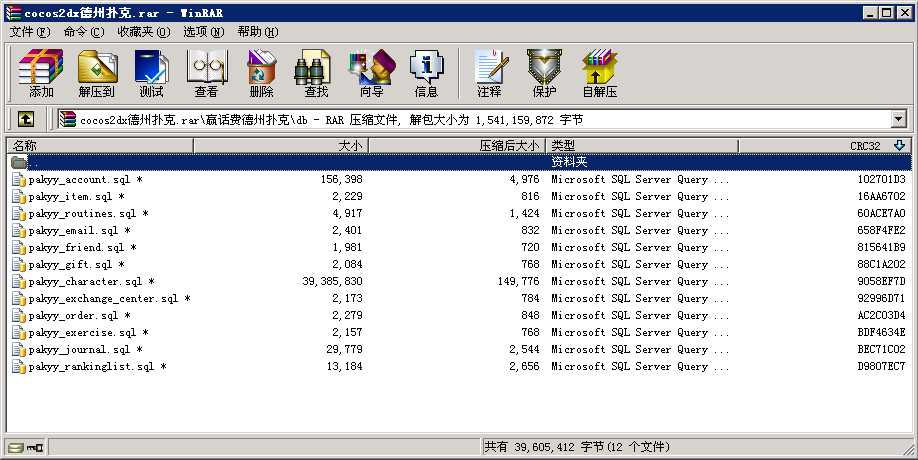This screenshot has height=460, width=918.
Task: Click the up-one-level folder button
Action: tap(25, 119)
